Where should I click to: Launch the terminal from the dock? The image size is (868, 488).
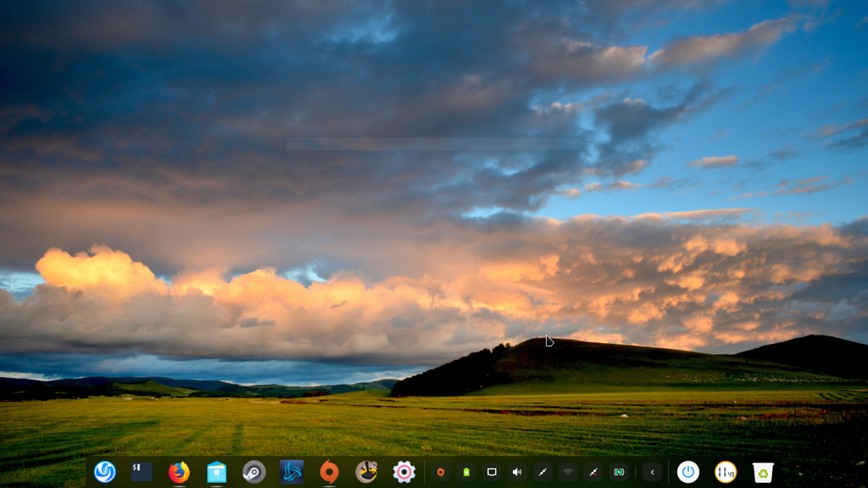pos(142,472)
